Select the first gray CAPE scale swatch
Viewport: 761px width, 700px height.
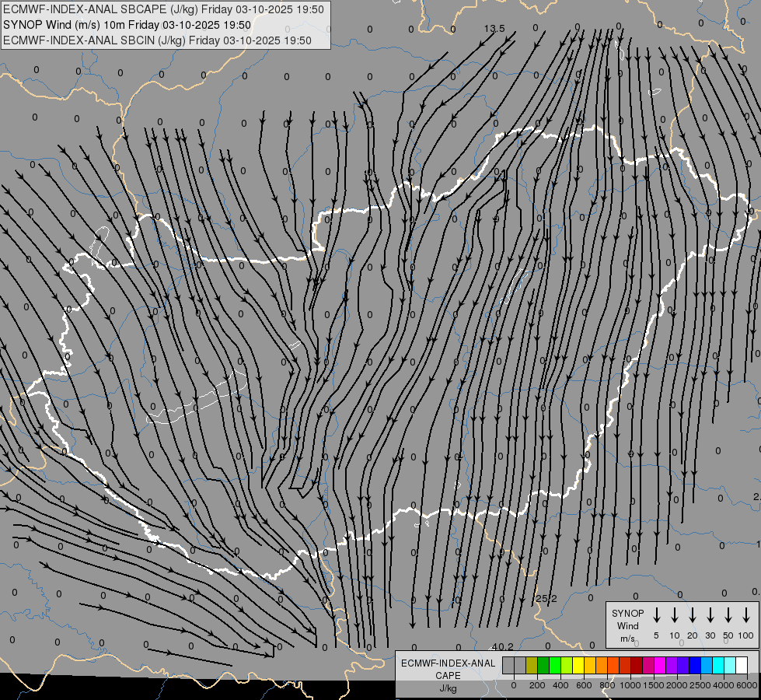point(508,666)
